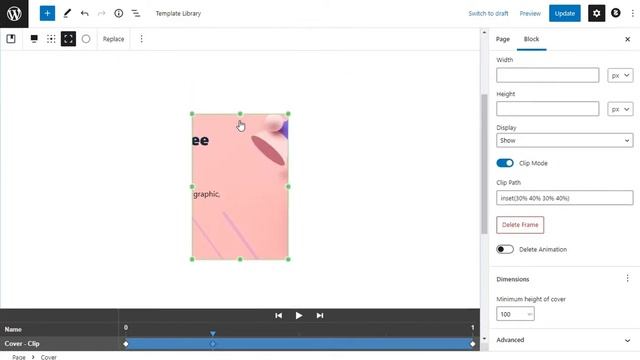Open the content position grid icon
Viewport: 640px width, 360px height.
click(51, 39)
